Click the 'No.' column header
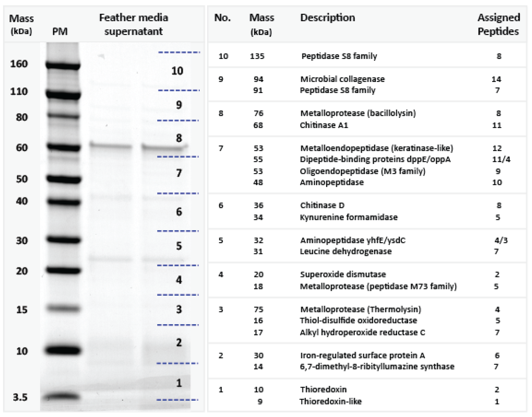 [x=222, y=18]
